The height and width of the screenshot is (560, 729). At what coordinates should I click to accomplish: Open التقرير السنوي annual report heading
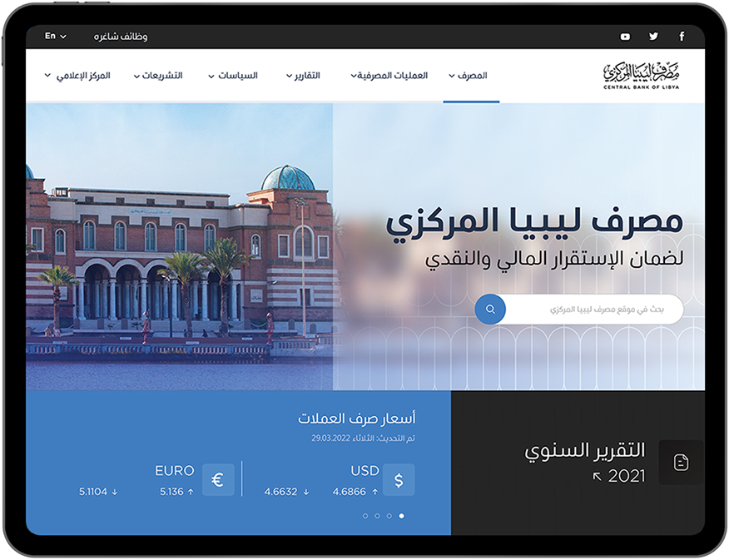(x=585, y=451)
